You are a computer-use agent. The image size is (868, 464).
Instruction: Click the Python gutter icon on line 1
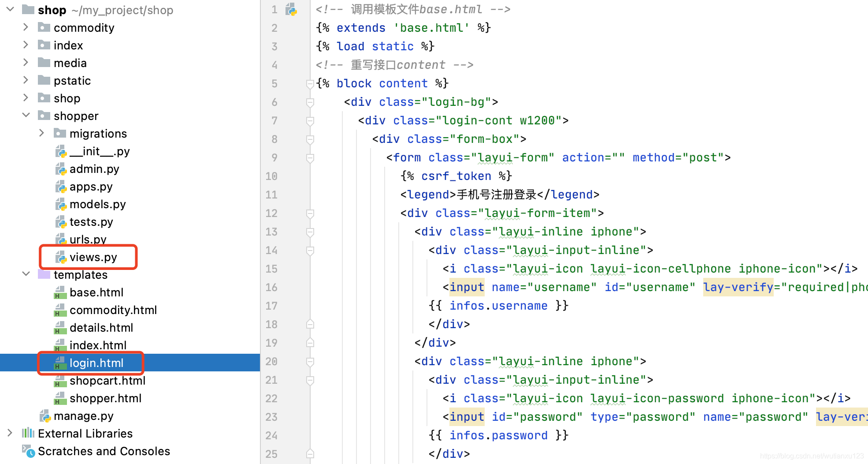[291, 9]
